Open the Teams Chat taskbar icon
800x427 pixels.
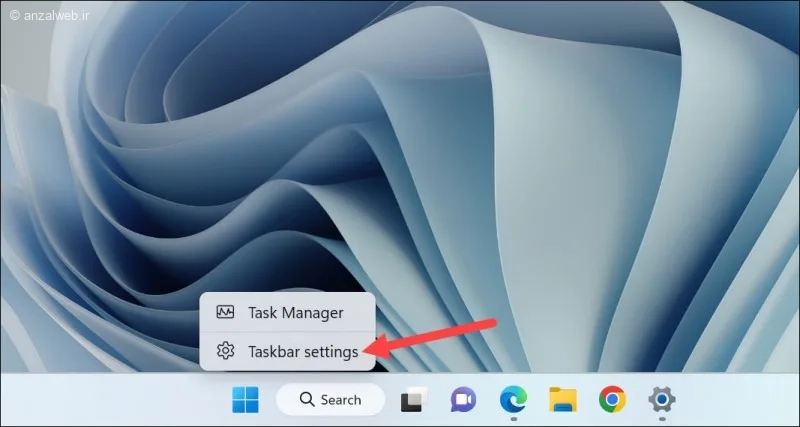point(463,399)
